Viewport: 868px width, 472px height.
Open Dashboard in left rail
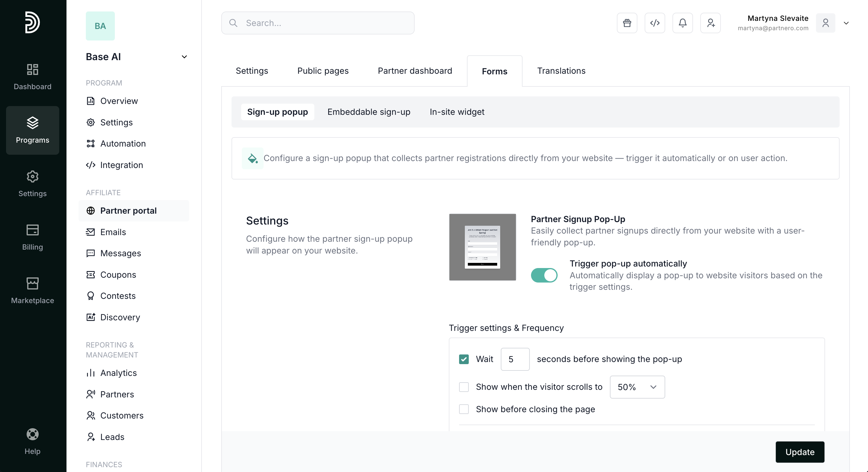[32, 77]
